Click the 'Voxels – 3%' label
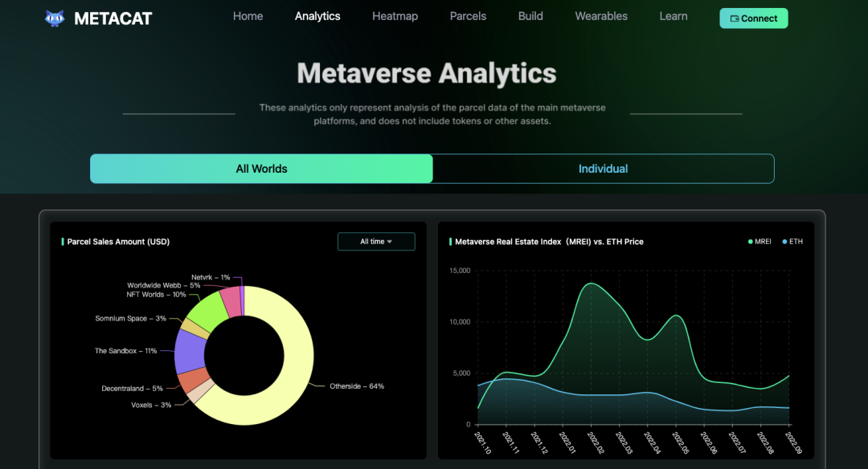This screenshot has width=868, height=469. 151,406
